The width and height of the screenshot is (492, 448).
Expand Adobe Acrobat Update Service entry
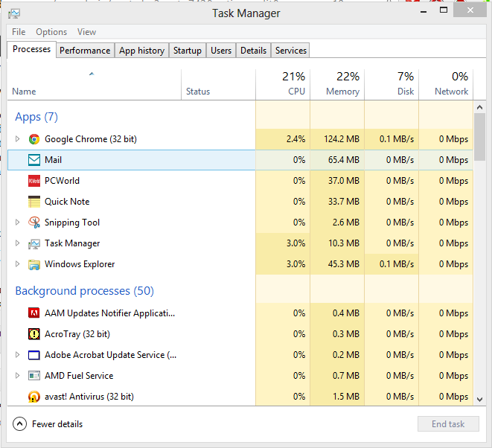(19, 355)
